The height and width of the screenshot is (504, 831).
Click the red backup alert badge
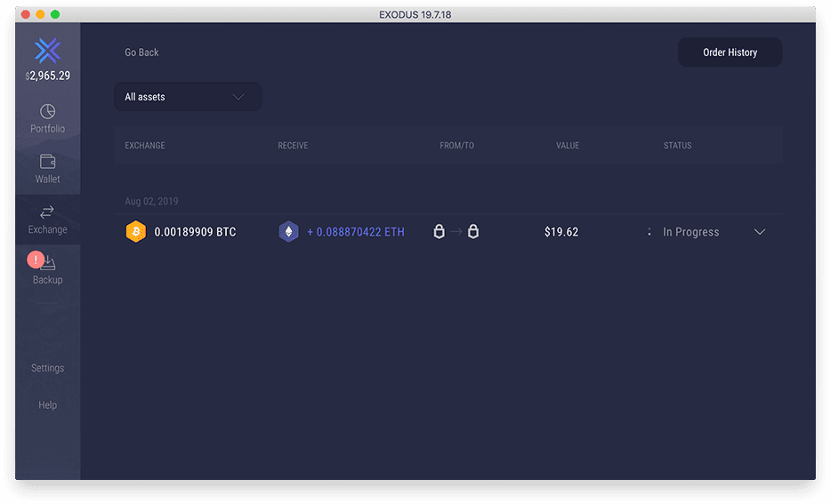click(36, 260)
